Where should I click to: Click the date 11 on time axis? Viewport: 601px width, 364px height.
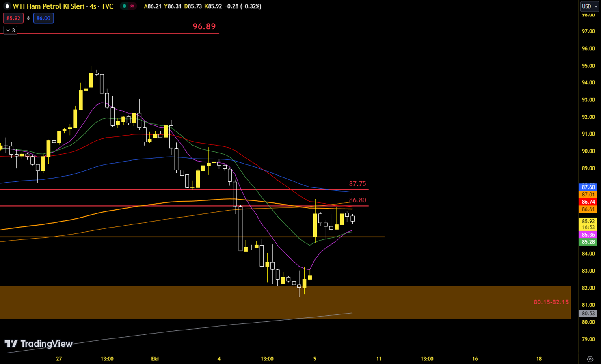[x=379, y=359]
